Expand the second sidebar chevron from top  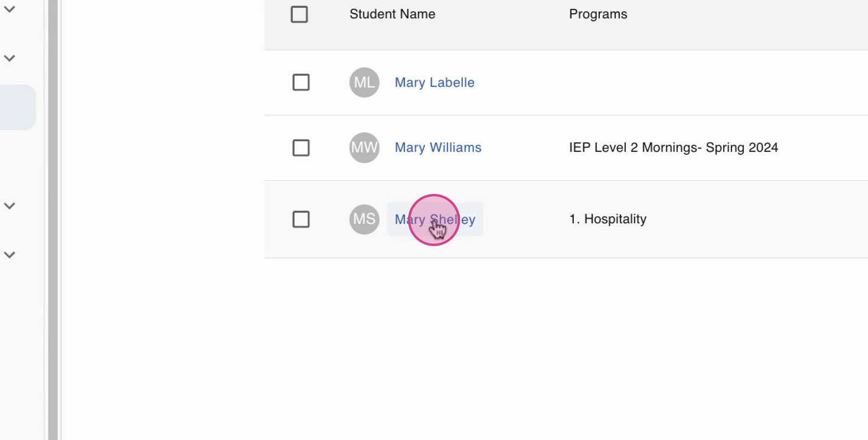(9, 58)
